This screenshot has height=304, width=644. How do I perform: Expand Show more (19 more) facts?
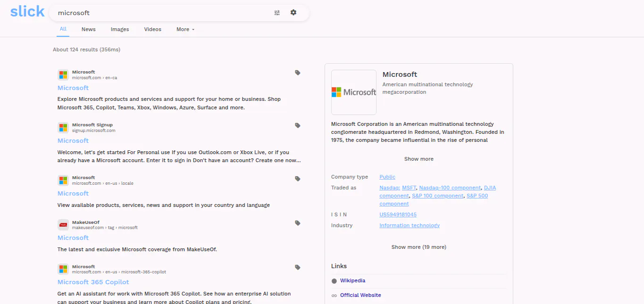pyautogui.click(x=419, y=247)
